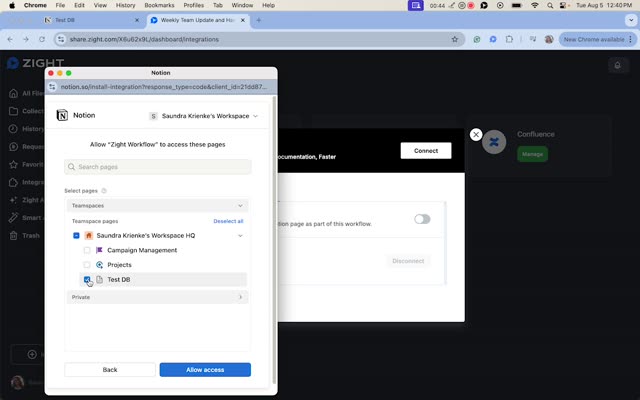Click the Confluence Manage button

click(x=532, y=154)
